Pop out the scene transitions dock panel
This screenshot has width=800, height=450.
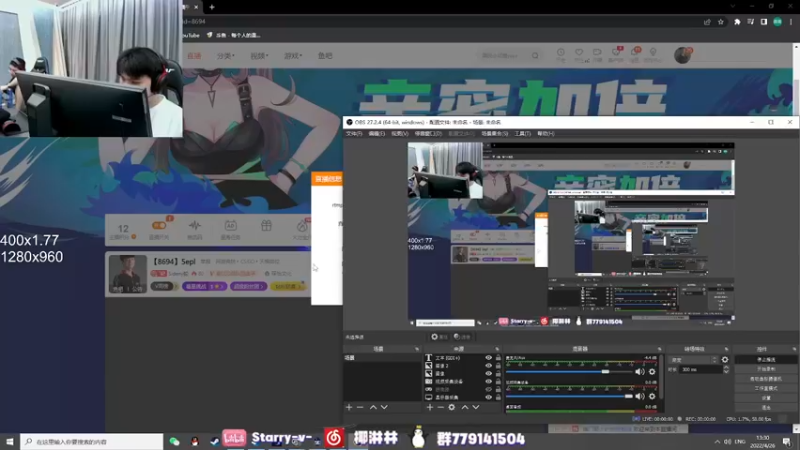click(727, 349)
